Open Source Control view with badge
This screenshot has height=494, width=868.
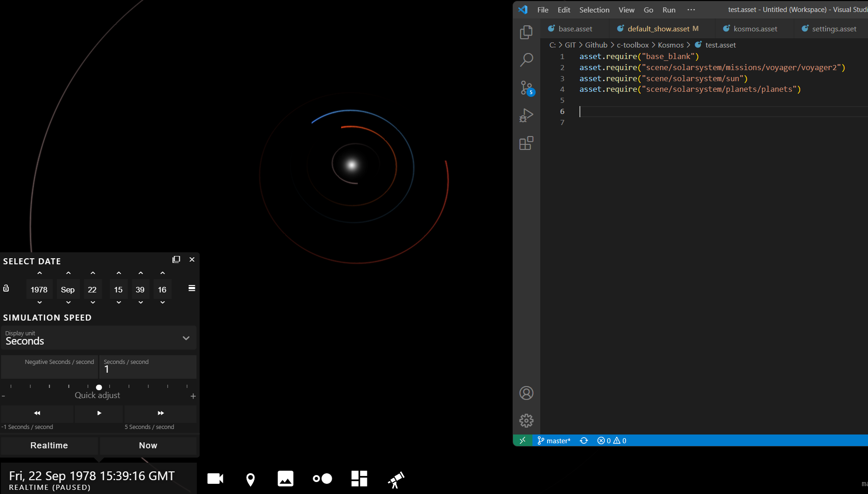(x=526, y=88)
